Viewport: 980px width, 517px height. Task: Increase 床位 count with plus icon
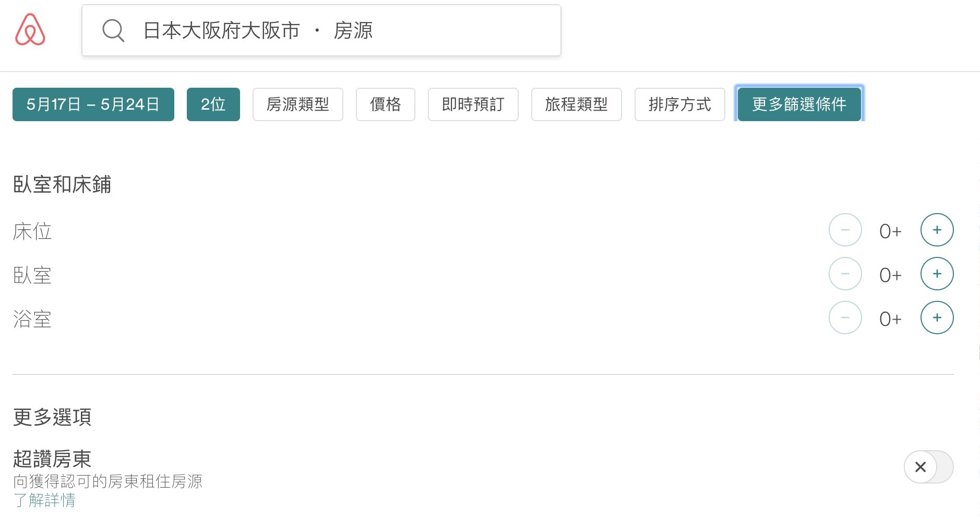click(x=937, y=230)
